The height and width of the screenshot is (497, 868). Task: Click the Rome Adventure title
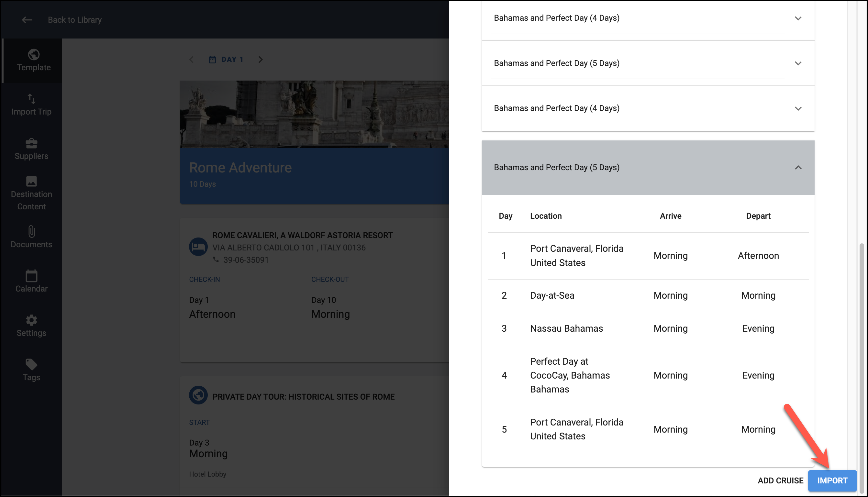click(x=240, y=168)
